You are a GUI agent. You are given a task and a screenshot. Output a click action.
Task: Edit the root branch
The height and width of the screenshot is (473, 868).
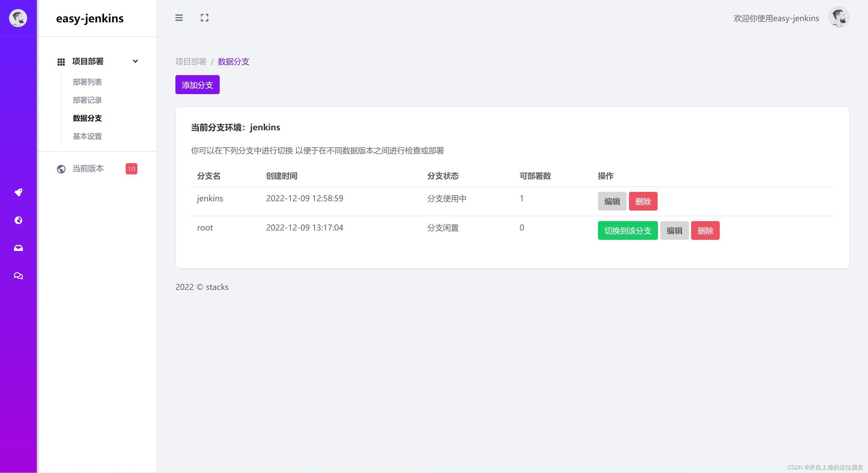pyautogui.click(x=674, y=230)
